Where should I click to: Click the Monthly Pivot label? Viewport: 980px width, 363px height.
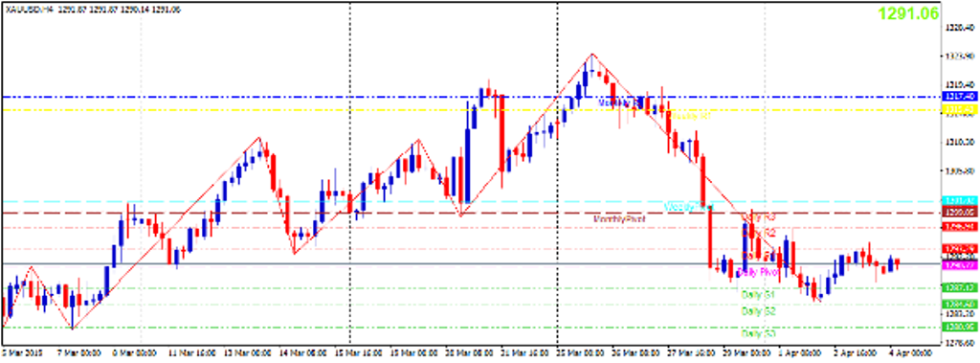(618, 219)
